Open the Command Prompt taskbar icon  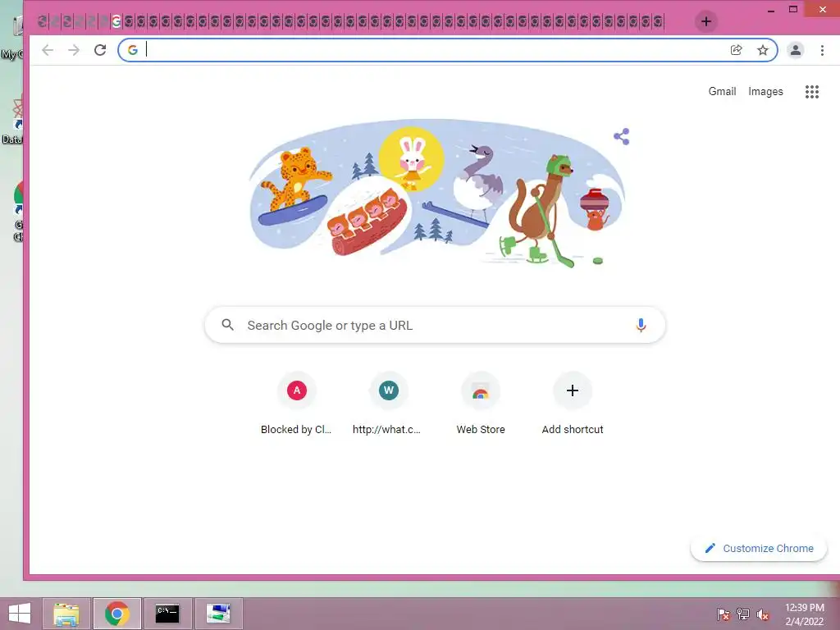pos(167,614)
